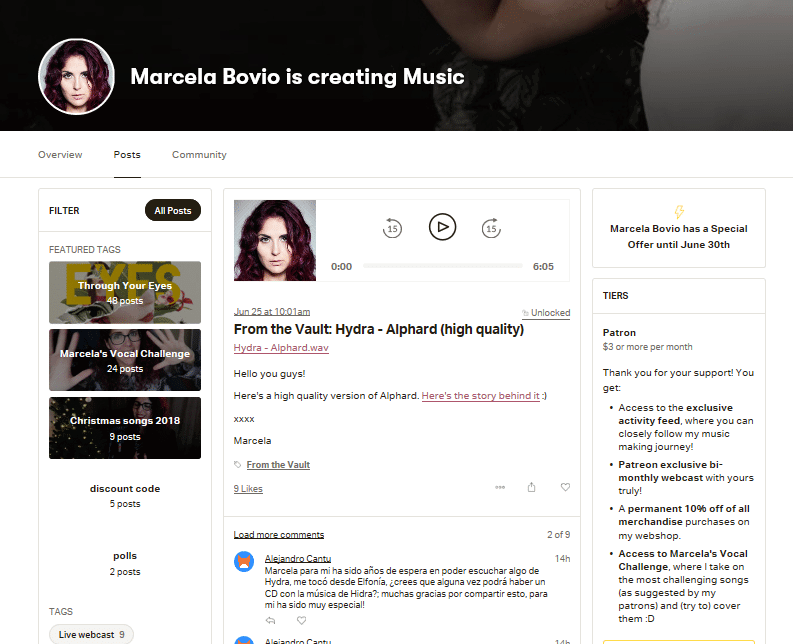The width and height of the screenshot is (793, 644).
Task: Like the post with heart icon
Action: tap(565, 487)
